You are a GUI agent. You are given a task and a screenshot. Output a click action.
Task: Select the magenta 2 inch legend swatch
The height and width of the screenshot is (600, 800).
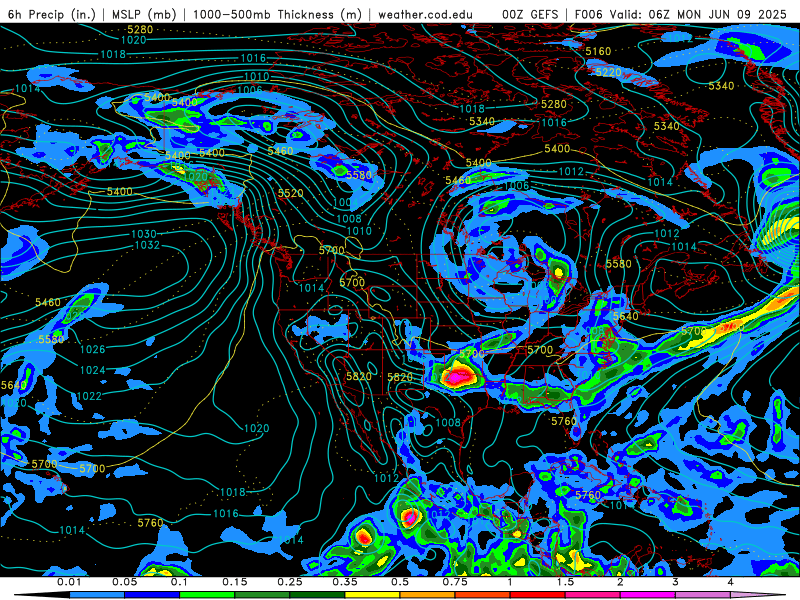(647, 595)
